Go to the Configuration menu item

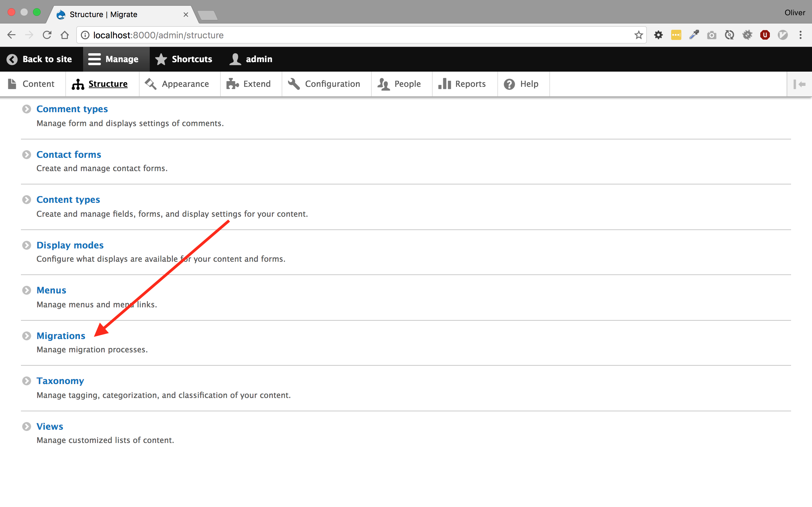point(324,84)
